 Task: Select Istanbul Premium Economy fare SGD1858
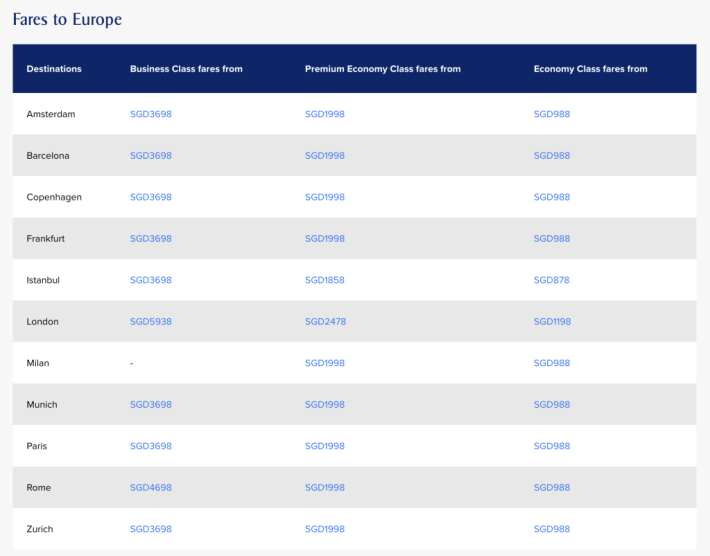(x=324, y=280)
